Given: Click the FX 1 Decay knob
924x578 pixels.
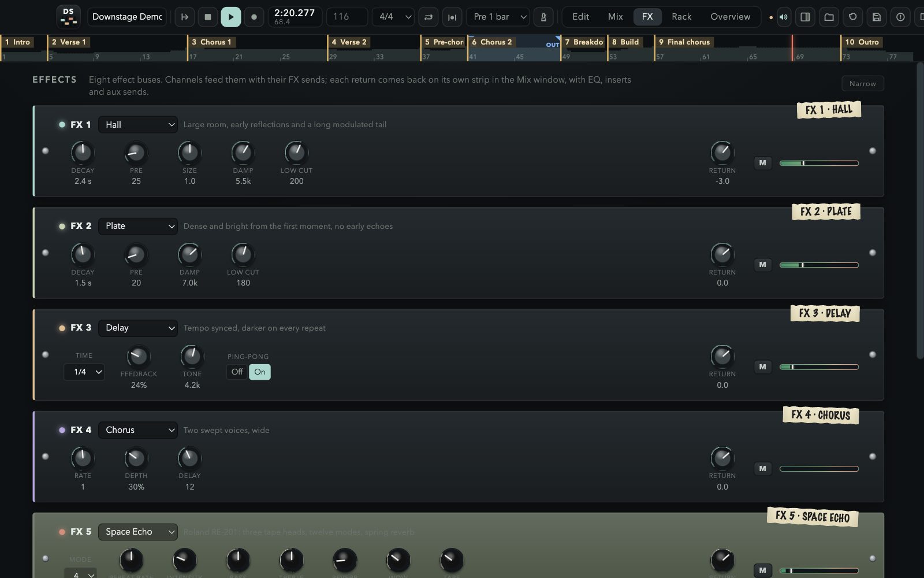Looking at the screenshot, I should 83,153.
